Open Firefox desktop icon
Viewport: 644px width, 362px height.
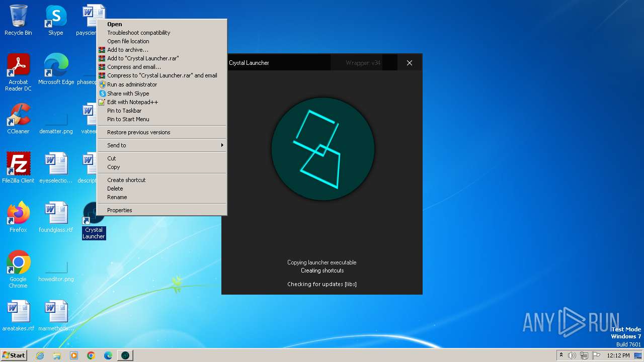click(18, 217)
